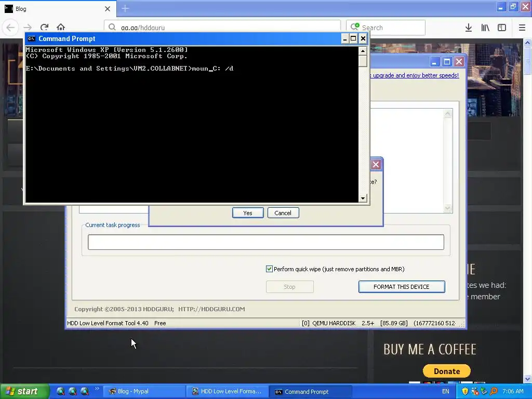The image size is (532, 399).
Task: Minimize the Command Prompt window
Action: pyautogui.click(x=345, y=38)
